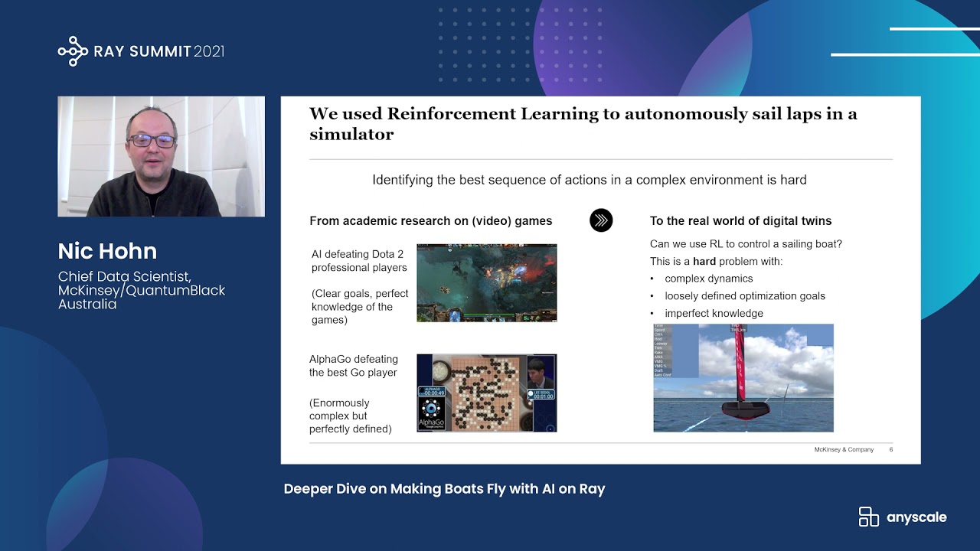This screenshot has width=980, height=551.
Task: Click the Anyscale logo icon
Action: 868,517
